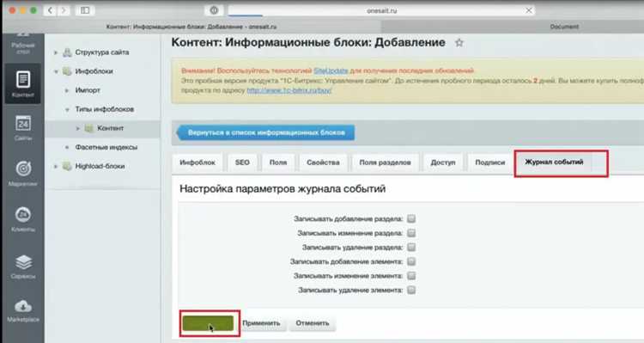Switch to the Поля разделов tab
Image resolution: width=644 pixels, height=343 pixels.
coord(386,162)
